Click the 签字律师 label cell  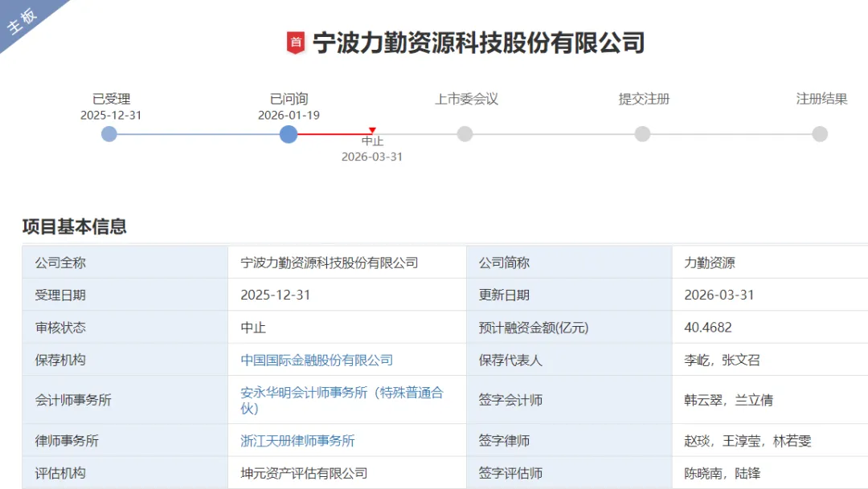pyautogui.click(x=569, y=441)
